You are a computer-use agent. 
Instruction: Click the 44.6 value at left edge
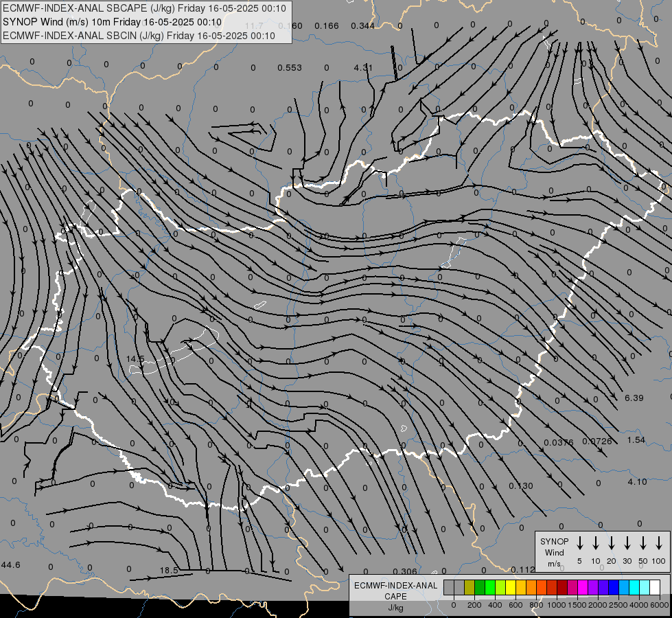tap(10, 565)
